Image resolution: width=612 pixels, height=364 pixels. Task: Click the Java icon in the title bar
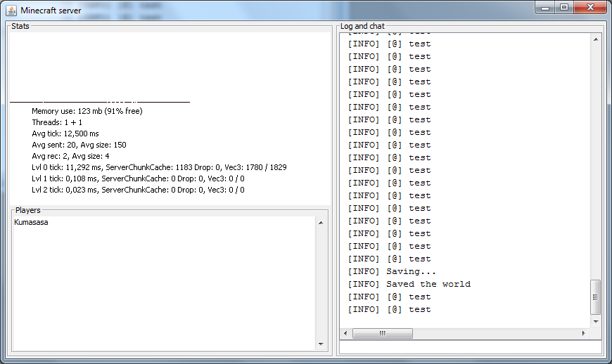pos(11,11)
